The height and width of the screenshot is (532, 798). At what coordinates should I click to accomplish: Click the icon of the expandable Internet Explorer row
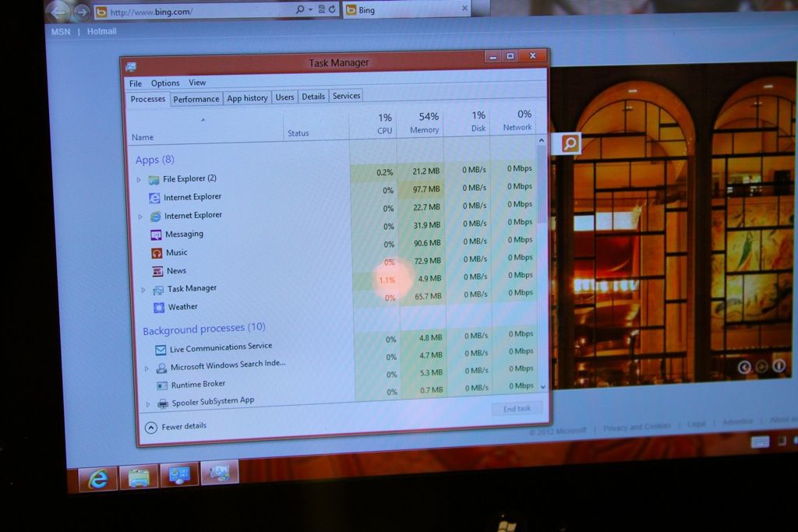pos(155,217)
